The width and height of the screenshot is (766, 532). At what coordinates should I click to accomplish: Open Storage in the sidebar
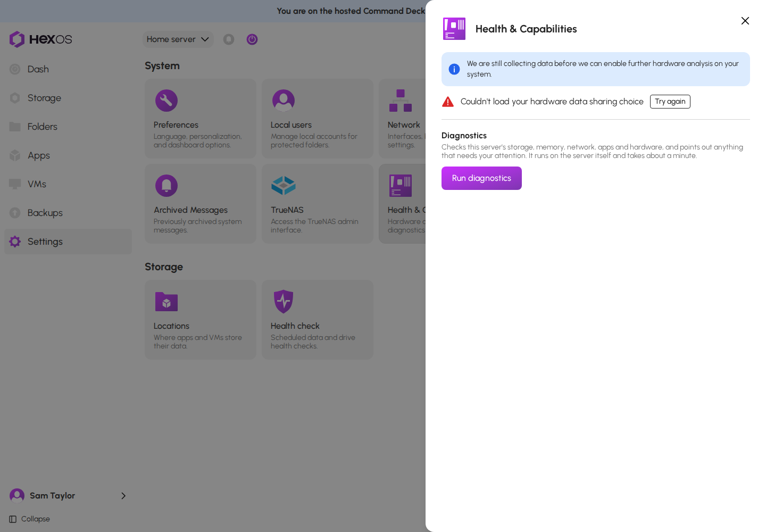(68, 98)
